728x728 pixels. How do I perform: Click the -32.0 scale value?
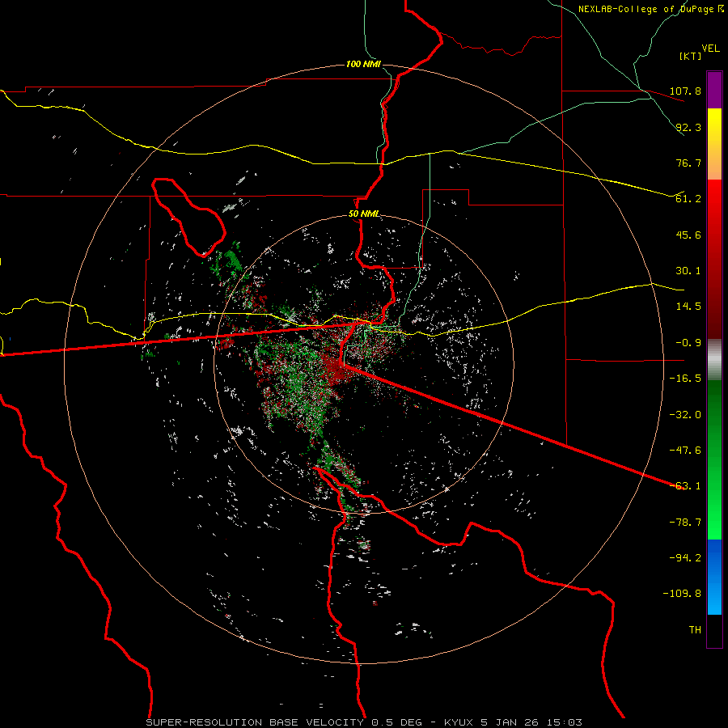(685, 415)
